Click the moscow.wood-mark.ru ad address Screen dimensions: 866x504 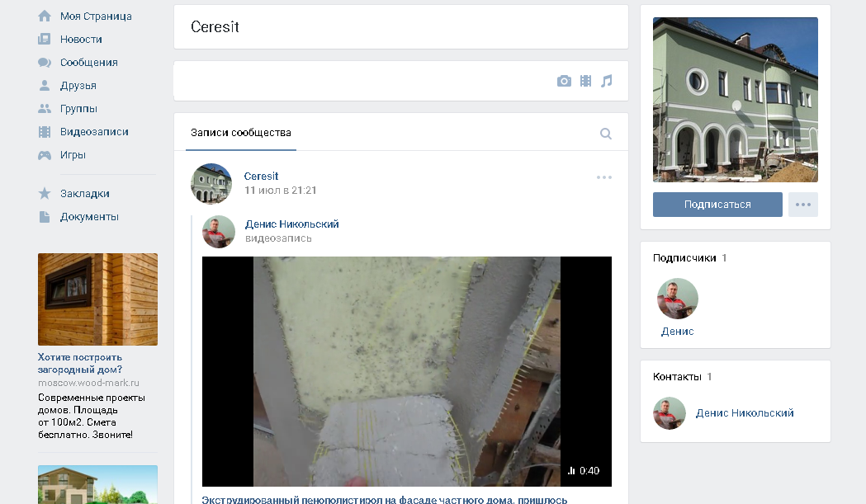pyautogui.click(x=88, y=383)
